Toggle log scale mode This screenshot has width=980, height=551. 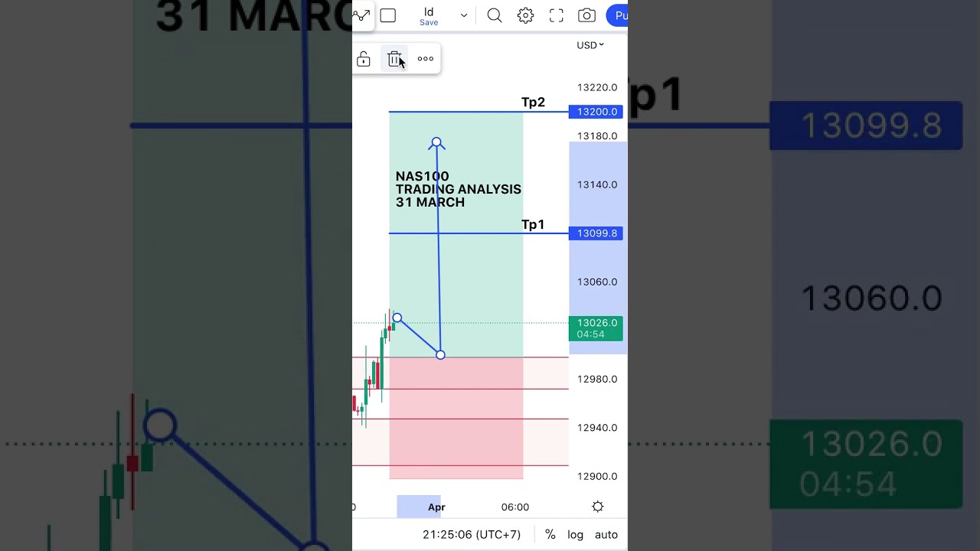click(x=575, y=535)
